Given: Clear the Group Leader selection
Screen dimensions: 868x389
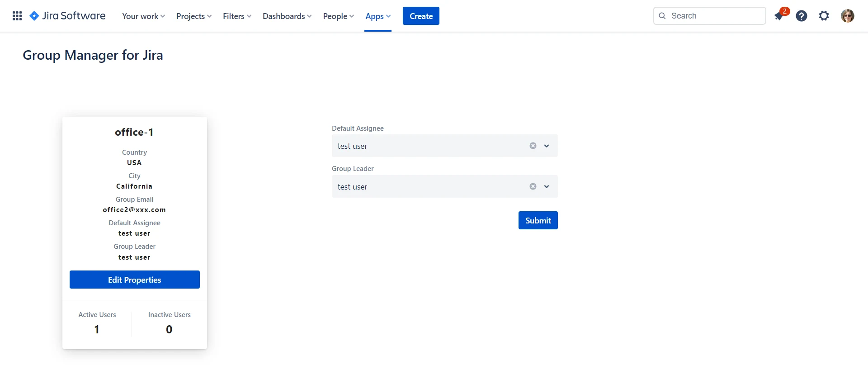Looking at the screenshot, I should coord(533,186).
